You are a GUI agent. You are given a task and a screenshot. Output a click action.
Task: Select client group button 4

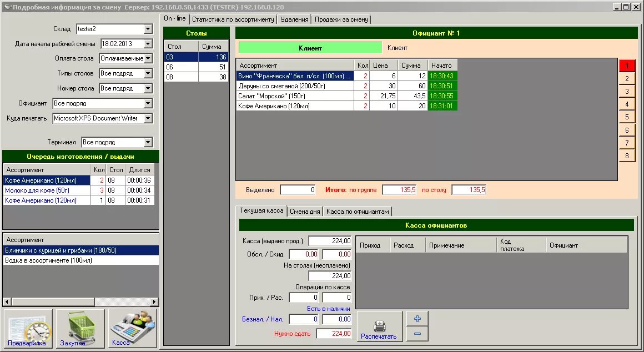click(x=627, y=104)
